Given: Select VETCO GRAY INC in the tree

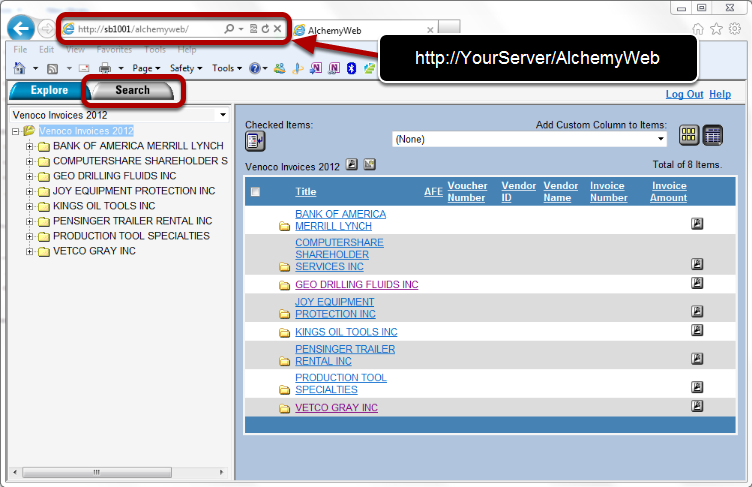Looking at the screenshot, I should click(x=94, y=251).
